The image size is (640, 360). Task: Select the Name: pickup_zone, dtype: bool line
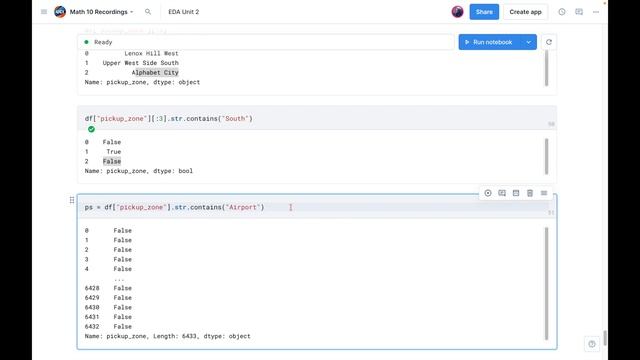click(x=139, y=171)
